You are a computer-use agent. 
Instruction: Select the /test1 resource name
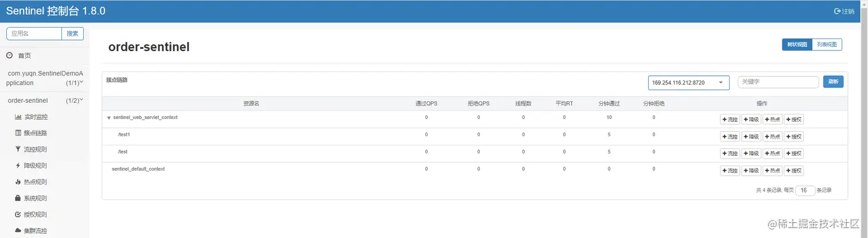coord(124,135)
